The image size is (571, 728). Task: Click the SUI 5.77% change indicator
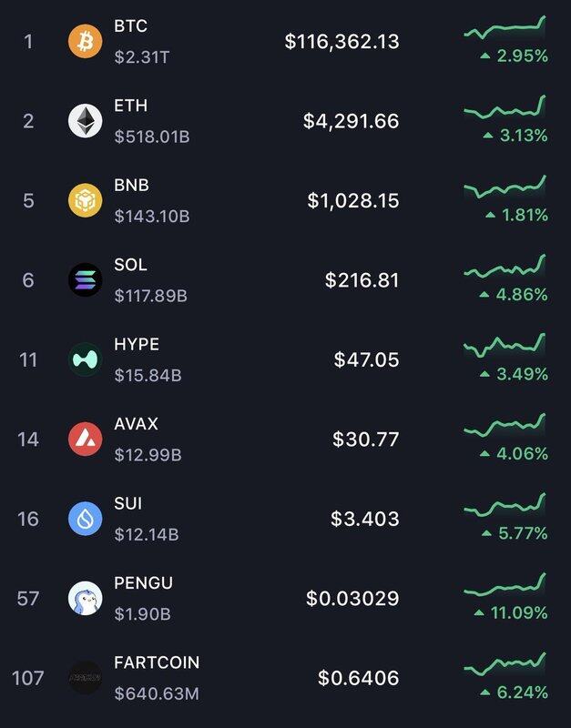pos(515,533)
